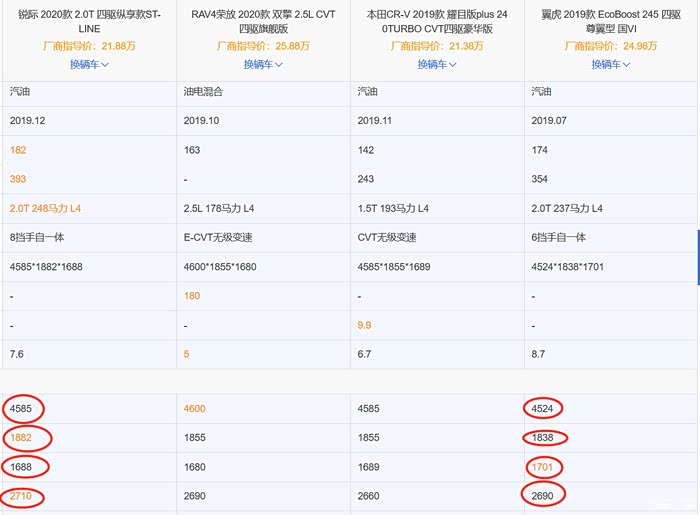Click gearbox cell E-CVT无级变速
The height and width of the screenshot is (515, 700).
pos(218,237)
